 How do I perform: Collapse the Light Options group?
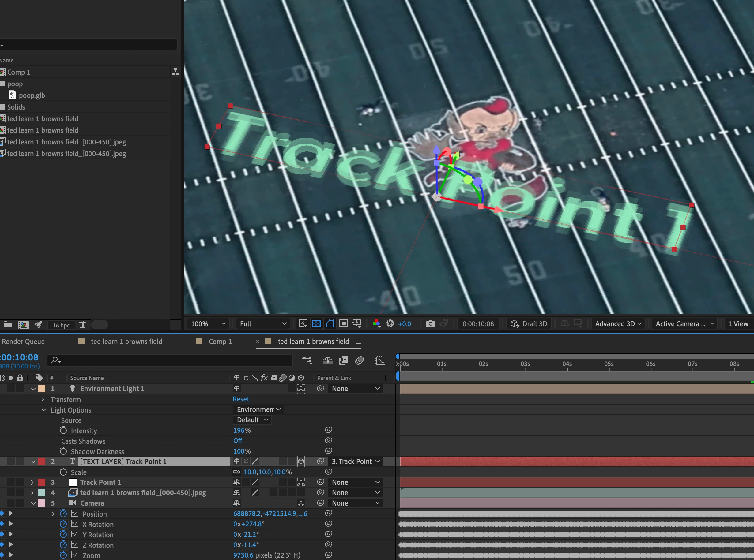(44, 410)
